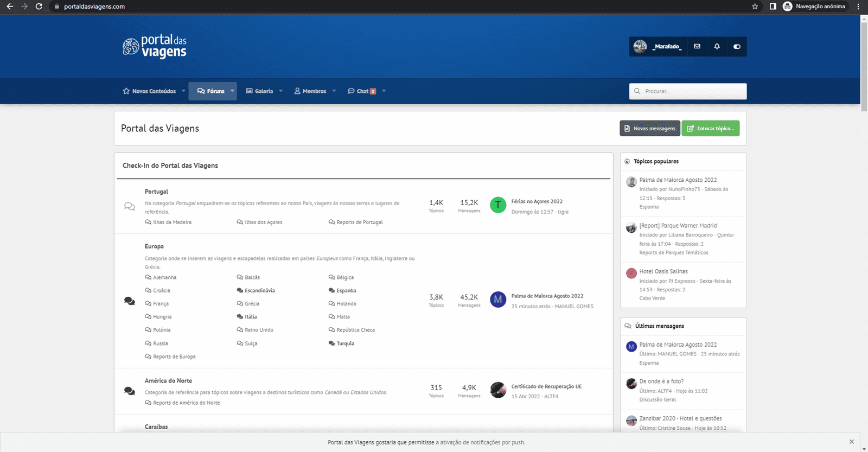The height and width of the screenshot is (452, 868).
Task: Click the Portal das Viagens logo
Action: point(155,47)
